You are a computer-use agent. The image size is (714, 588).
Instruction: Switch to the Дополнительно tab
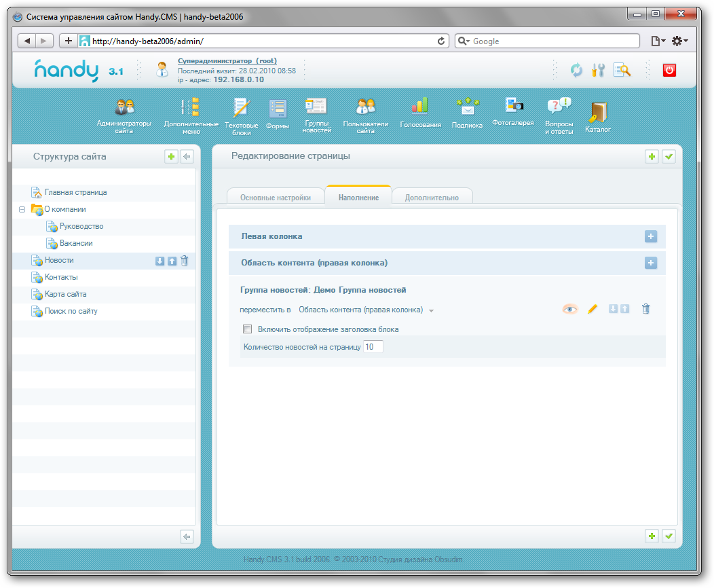click(x=432, y=198)
